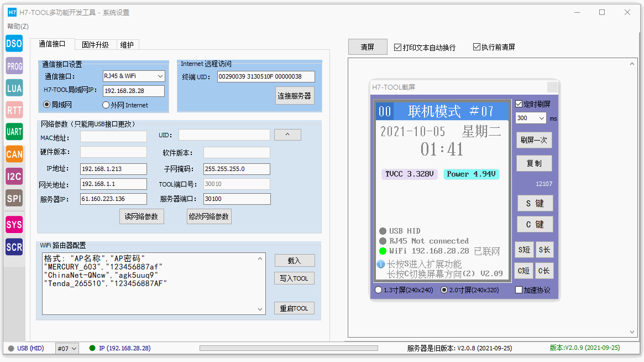
Task: Open the I2C tool
Action: pos(14,177)
